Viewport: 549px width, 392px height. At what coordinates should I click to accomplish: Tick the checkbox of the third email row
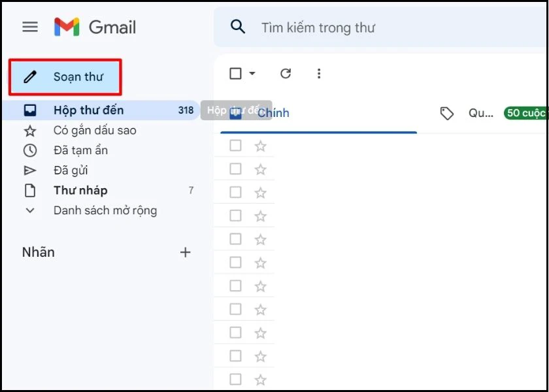235,192
